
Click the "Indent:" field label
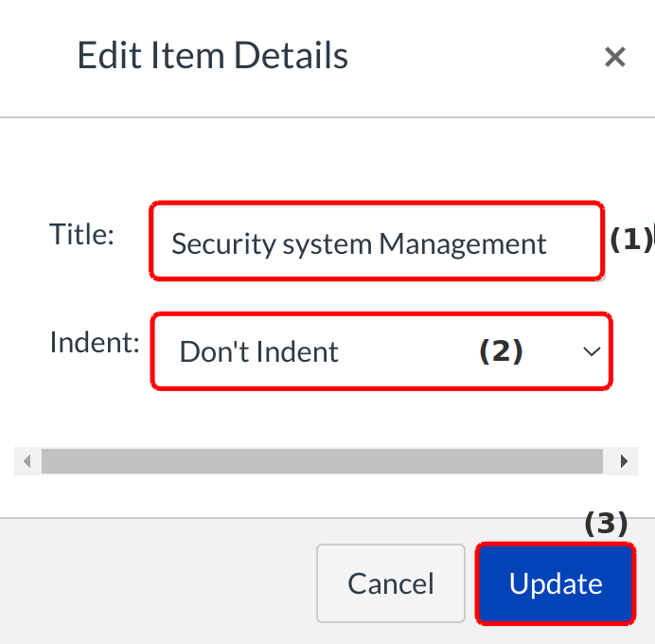tap(93, 342)
